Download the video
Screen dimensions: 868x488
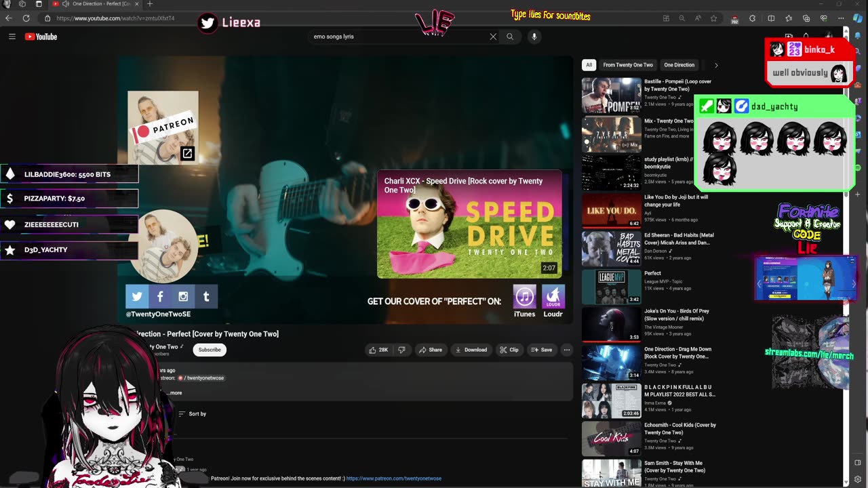tap(471, 350)
